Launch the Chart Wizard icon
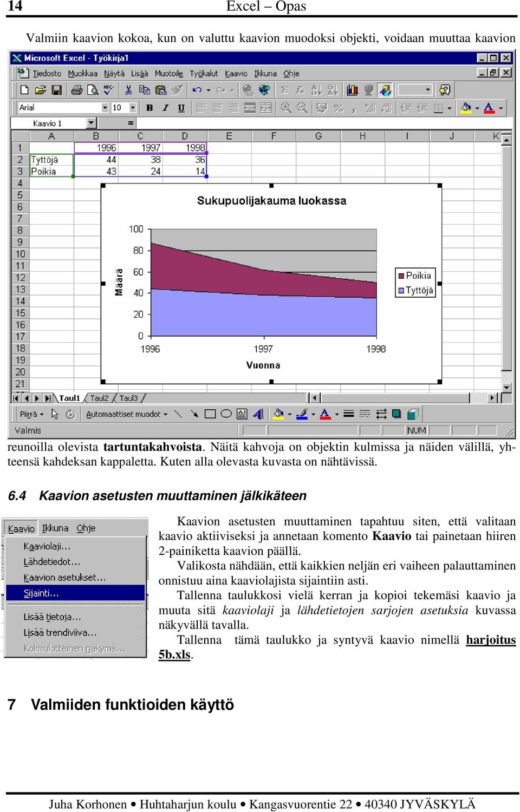The width and height of the screenshot is (520, 812). [353, 90]
